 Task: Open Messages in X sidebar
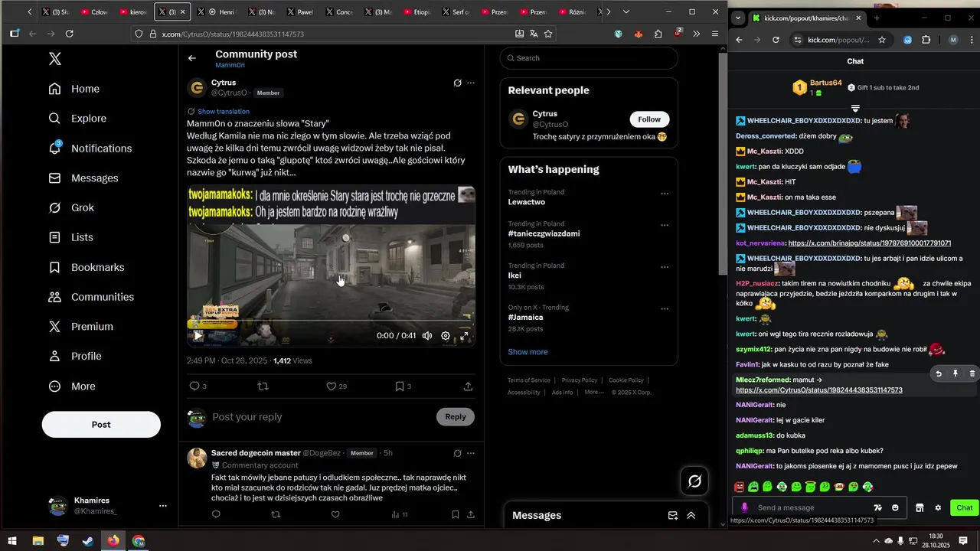pos(83,178)
